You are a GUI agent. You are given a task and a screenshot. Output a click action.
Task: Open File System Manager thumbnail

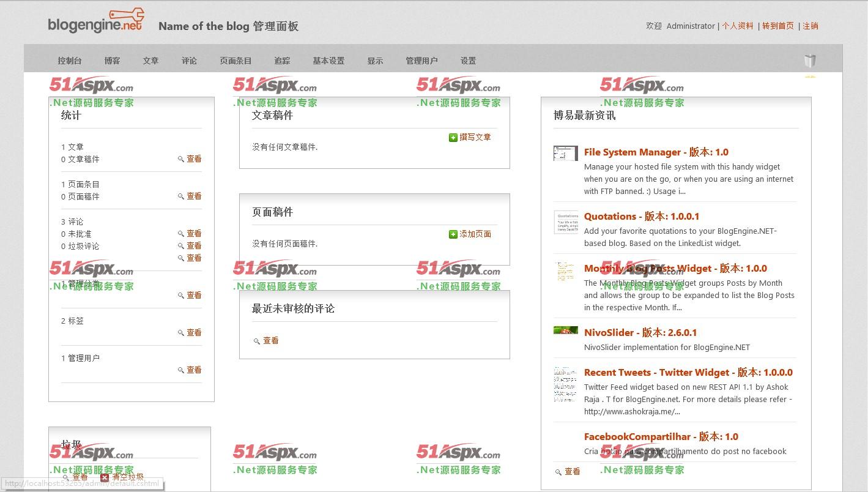(x=566, y=153)
